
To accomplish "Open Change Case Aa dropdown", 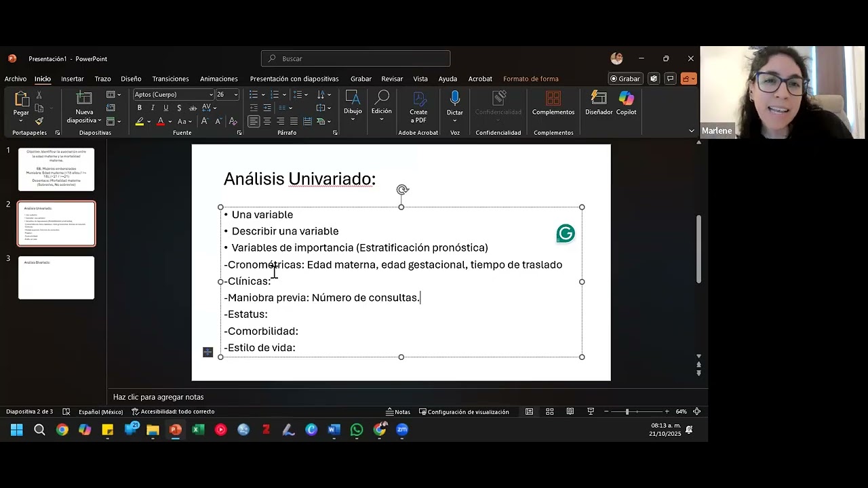I will 184,121.
